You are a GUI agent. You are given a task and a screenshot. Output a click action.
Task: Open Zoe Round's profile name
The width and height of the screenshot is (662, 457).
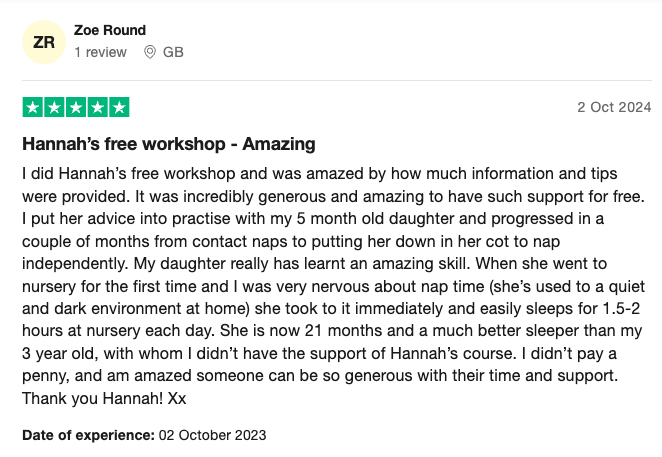(110, 30)
